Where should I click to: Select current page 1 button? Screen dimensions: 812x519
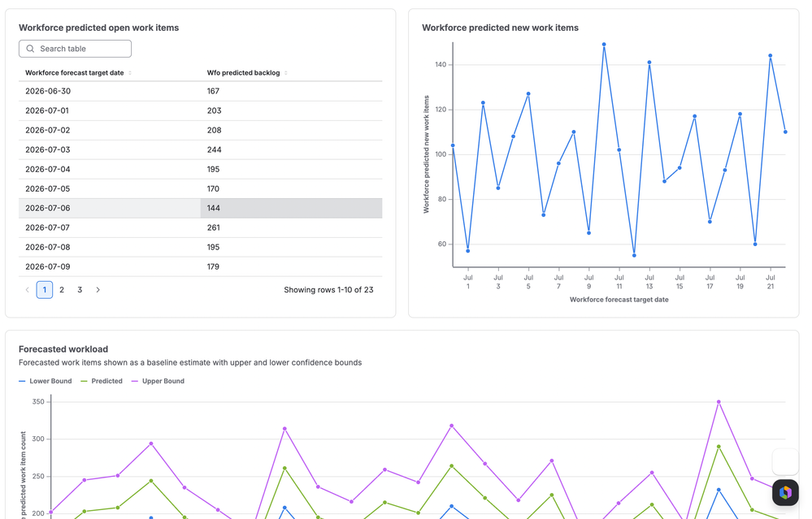point(45,290)
